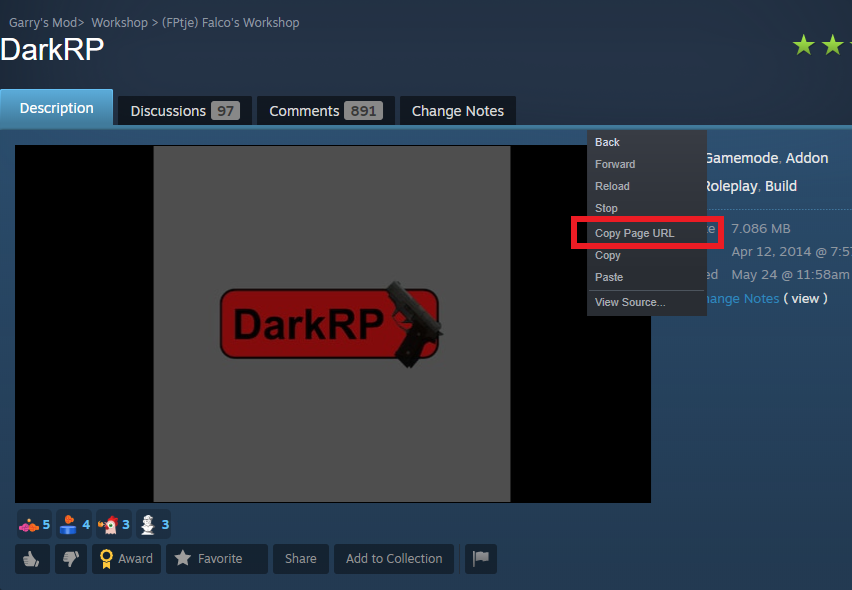
Task: Click the Addon tag link
Action: click(x=807, y=158)
